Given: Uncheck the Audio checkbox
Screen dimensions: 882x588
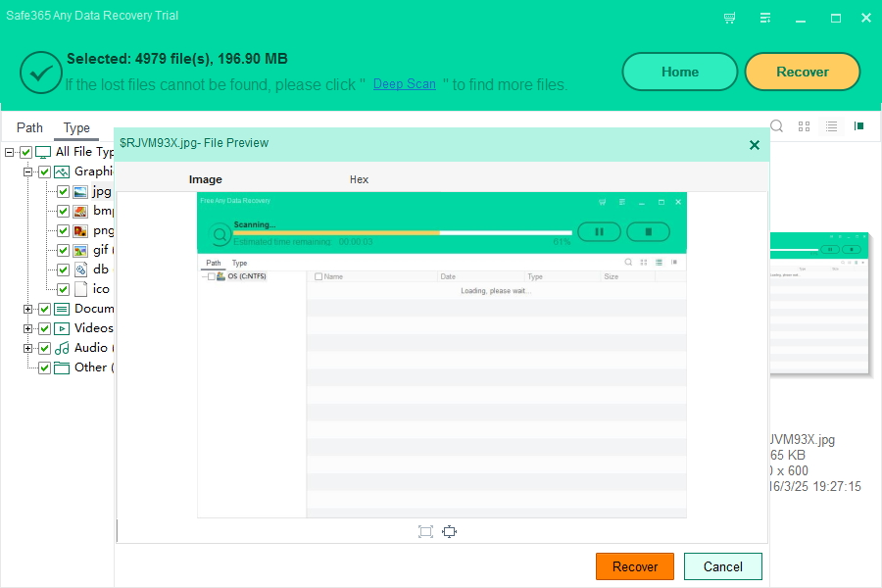Looking at the screenshot, I should point(44,348).
